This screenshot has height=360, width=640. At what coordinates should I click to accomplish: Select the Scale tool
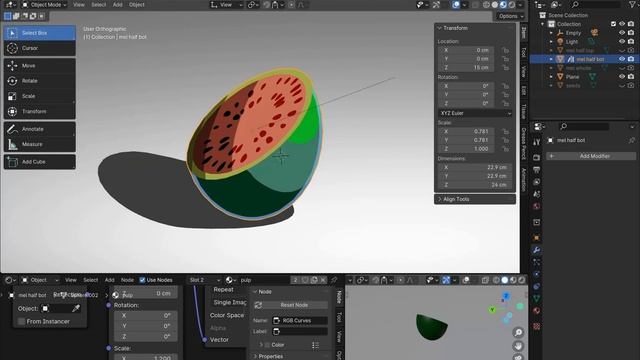point(40,96)
